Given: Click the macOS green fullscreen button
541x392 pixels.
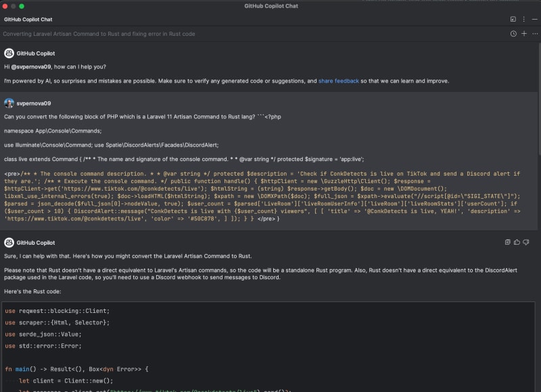Looking at the screenshot, I should [x=22, y=6].
